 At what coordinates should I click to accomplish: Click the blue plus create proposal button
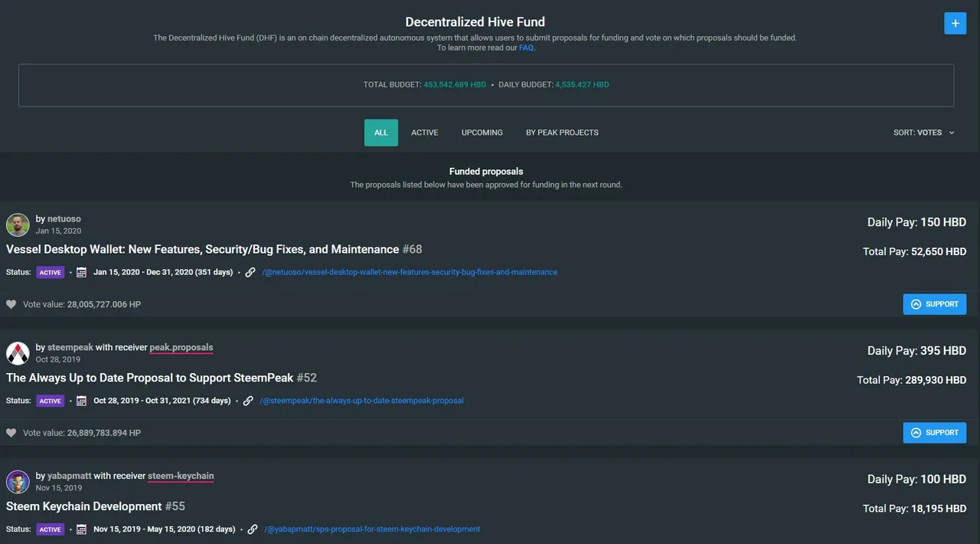[955, 23]
